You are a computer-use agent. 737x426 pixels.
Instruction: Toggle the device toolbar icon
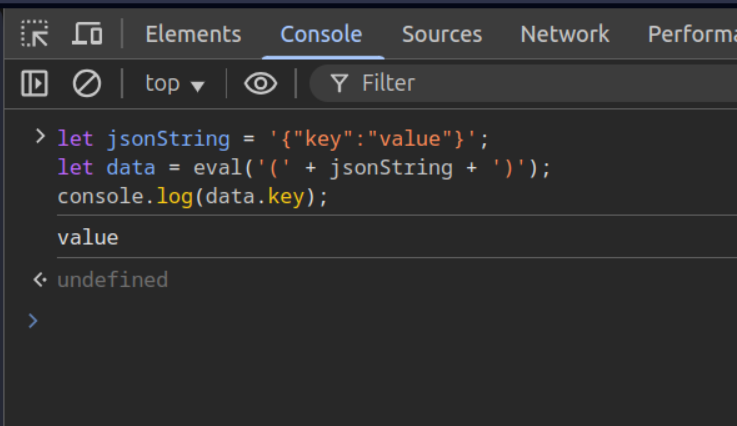87,34
